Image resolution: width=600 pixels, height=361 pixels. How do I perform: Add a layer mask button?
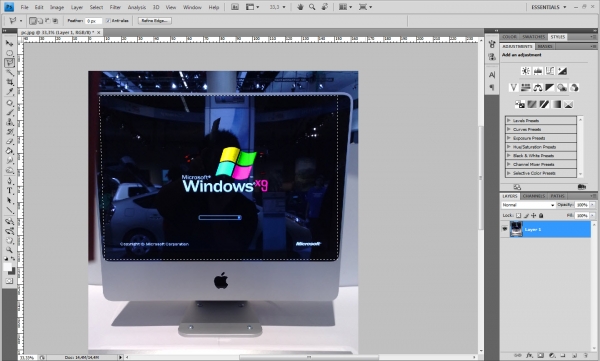pyautogui.click(x=540, y=355)
